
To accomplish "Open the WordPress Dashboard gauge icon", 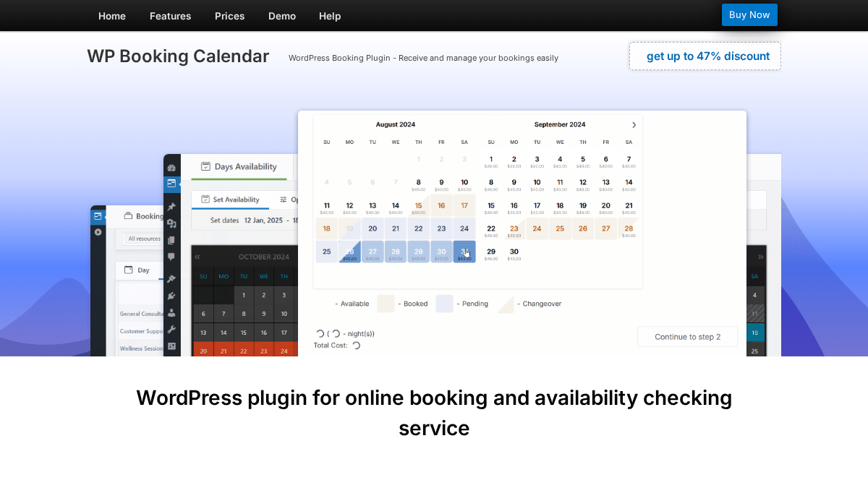I will (x=171, y=168).
